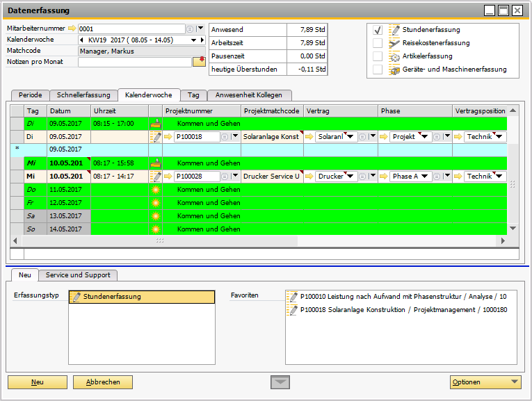This screenshot has width=532, height=401.
Task: Click the Artikelerfassung gear icon
Action: [x=394, y=56]
